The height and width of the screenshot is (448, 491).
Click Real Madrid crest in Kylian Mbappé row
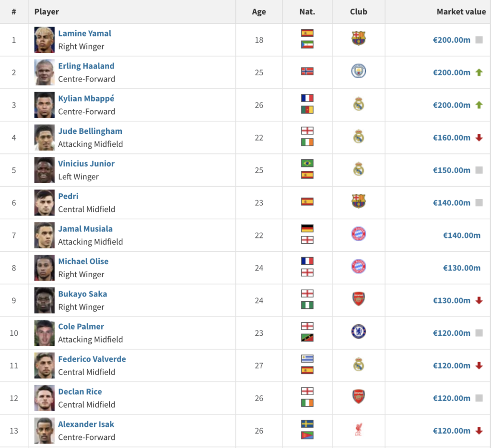click(x=358, y=104)
